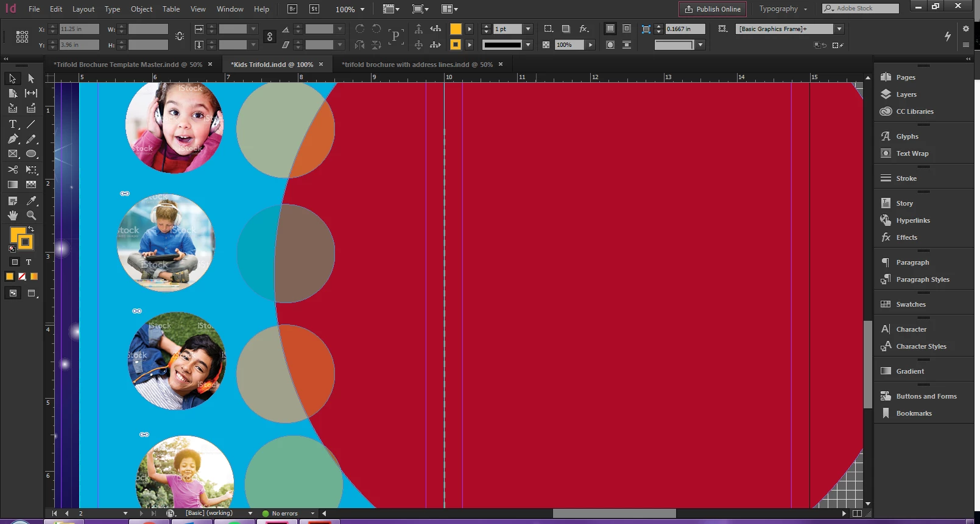Select the Eyedropper tool
Image resolution: width=980 pixels, height=524 pixels.
coord(31,201)
